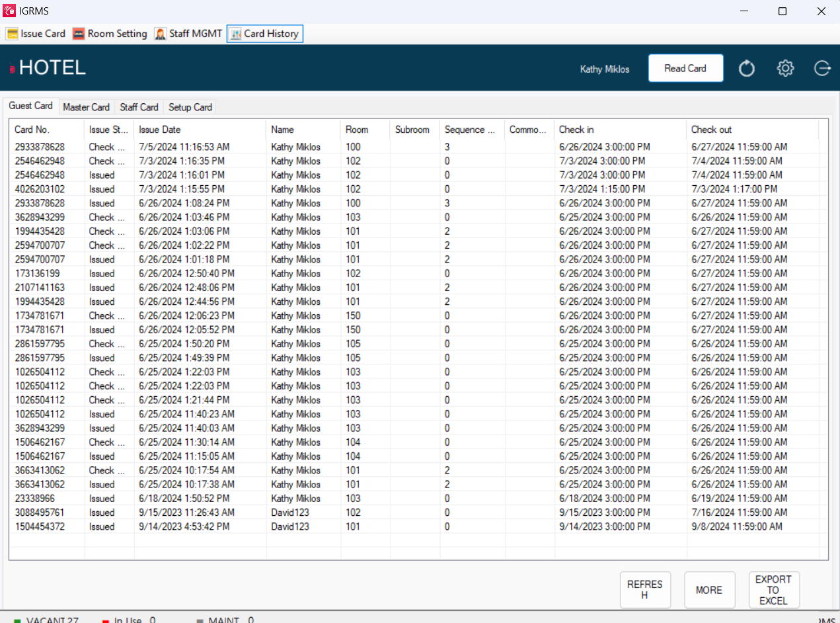Click issue date 7/3/2024 1:15:55 PM
Screen dimensions: 840x623
coord(182,189)
